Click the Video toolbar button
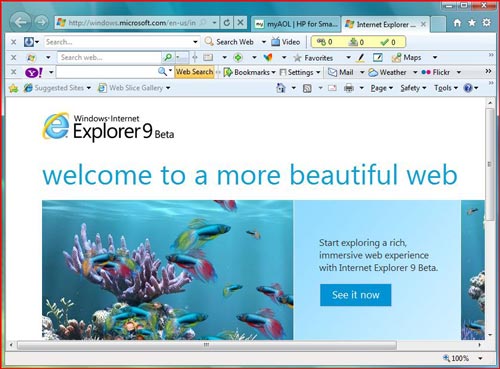Screen dimensions: 500x369 286,42
